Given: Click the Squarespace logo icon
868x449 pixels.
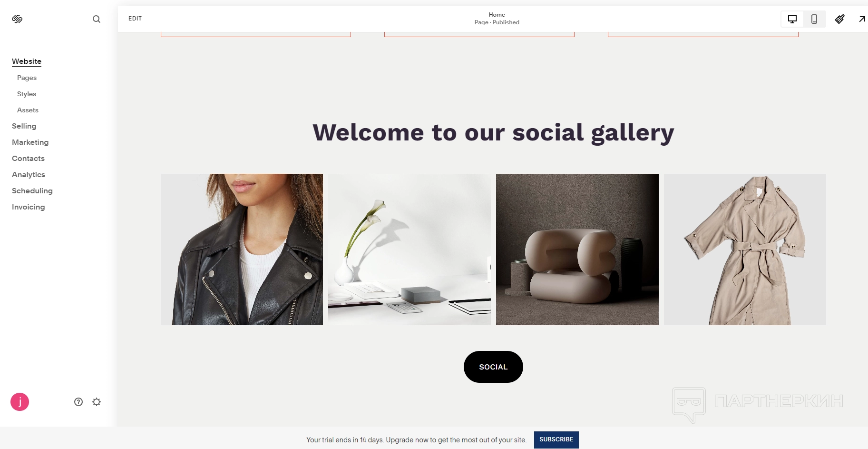Looking at the screenshot, I should pyautogui.click(x=17, y=19).
